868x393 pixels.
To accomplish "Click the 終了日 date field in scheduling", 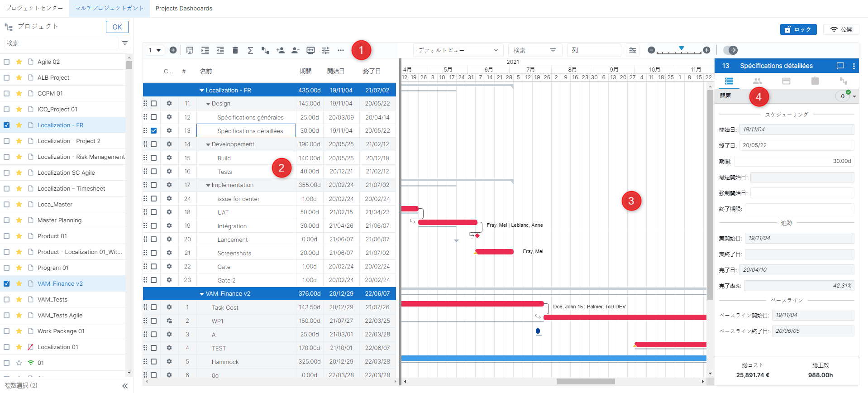I will [x=796, y=145].
